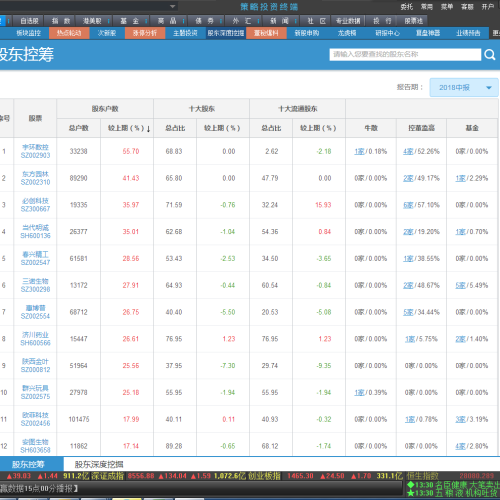Open the 主题投资 sub-tab
This screenshot has width=500, height=500.
[185, 33]
